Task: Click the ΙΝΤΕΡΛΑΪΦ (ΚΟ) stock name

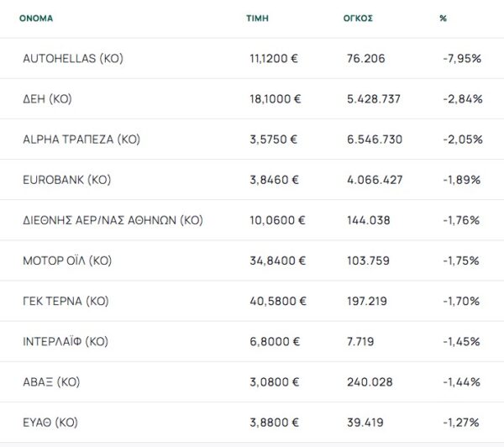Action: [66, 341]
